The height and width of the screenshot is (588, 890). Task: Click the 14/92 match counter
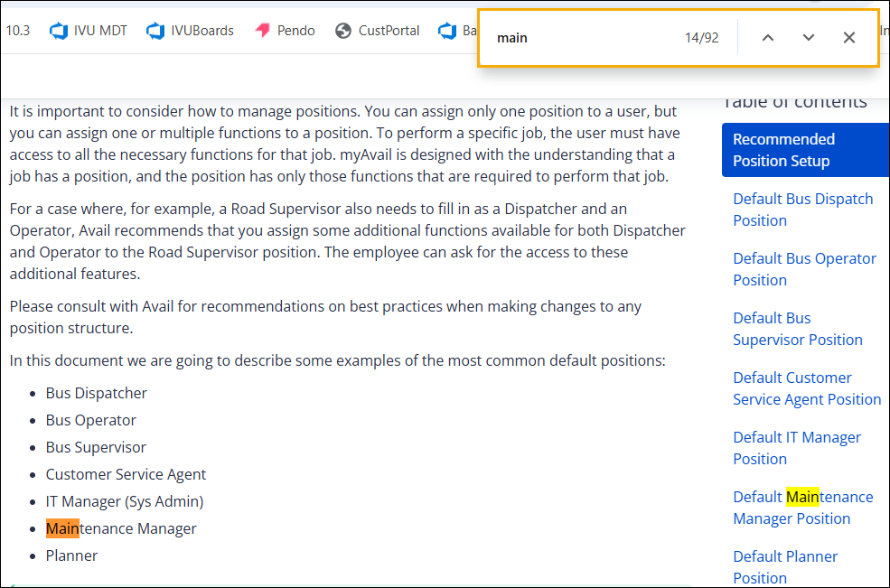pos(701,38)
